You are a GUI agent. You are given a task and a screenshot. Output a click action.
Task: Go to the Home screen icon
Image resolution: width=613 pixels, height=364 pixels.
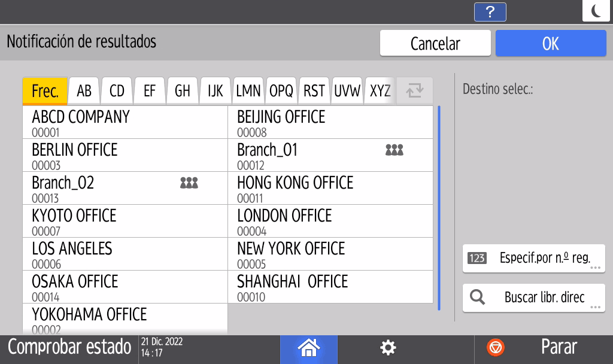click(x=309, y=347)
